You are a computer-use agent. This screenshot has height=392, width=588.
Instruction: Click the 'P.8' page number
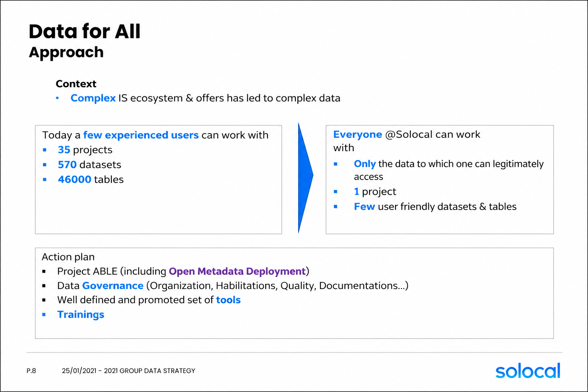(31, 371)
